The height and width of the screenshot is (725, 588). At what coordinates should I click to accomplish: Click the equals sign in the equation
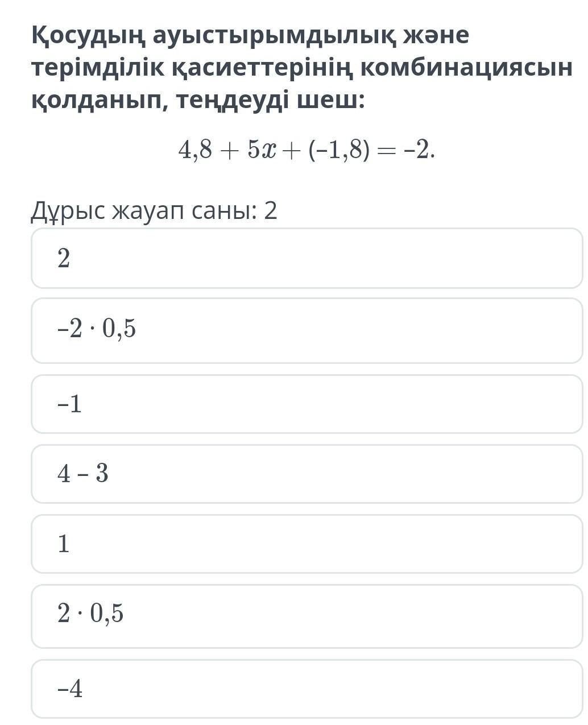pyautogui.click(x=388, y=151)
